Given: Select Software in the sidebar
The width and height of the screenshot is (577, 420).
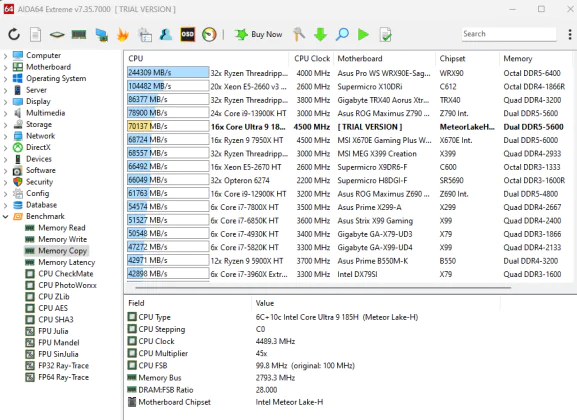Looking at the screenshot, I should 41,170.
